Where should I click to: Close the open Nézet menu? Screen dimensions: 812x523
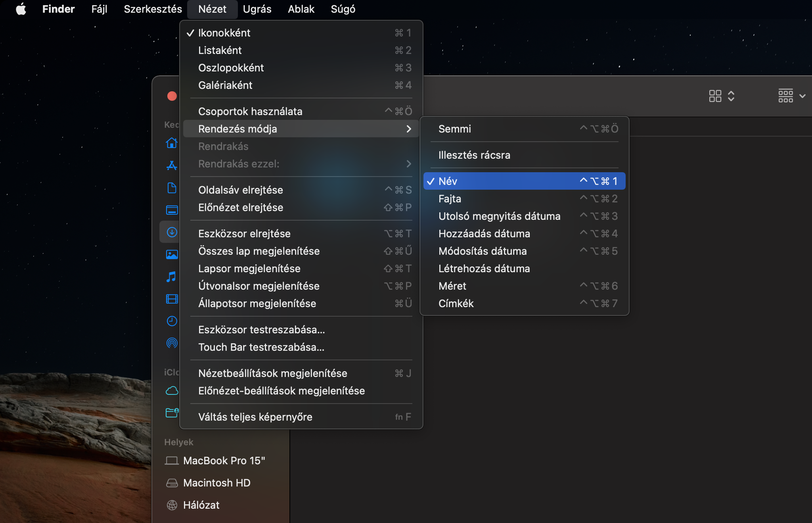[x=212, y=9]
